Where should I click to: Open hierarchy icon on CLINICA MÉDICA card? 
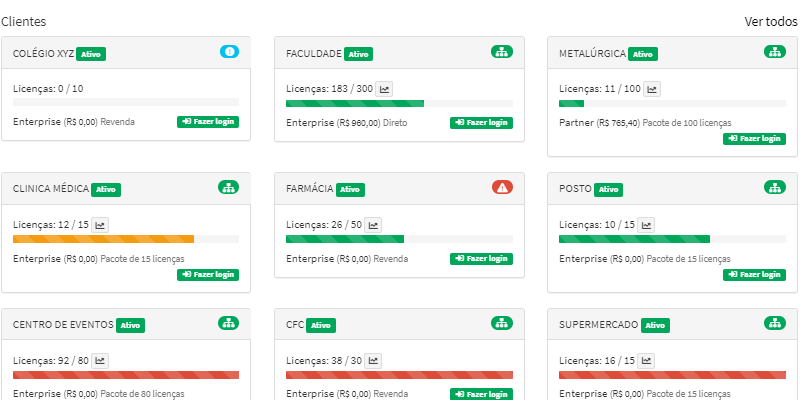[x=228, y=187]
